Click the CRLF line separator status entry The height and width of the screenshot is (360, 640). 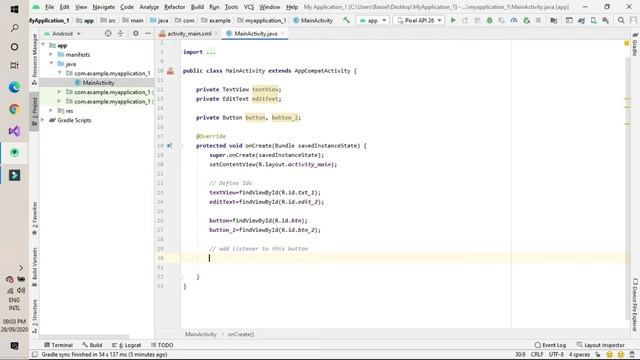pos(537,354)
